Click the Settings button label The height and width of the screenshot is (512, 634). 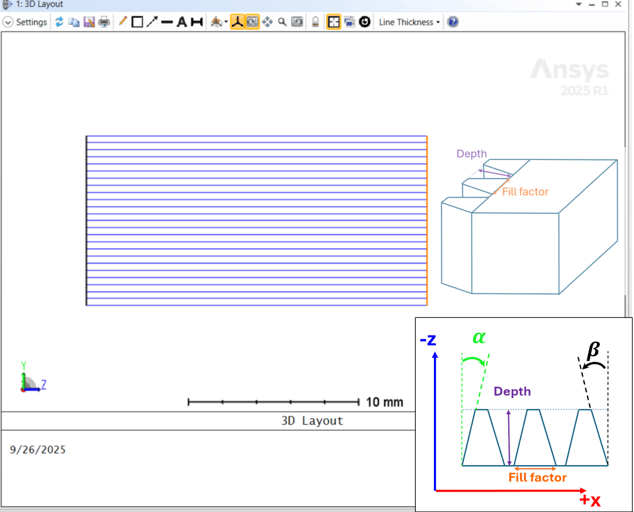pos(31,22)
